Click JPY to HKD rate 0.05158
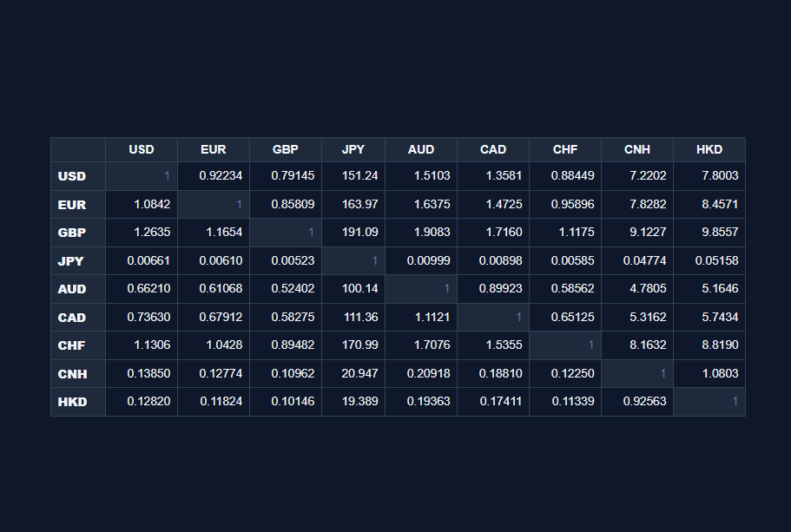Image resolution: width=791 pixels, height=532 pixels. pyautogui.click(x=709, y=260)
